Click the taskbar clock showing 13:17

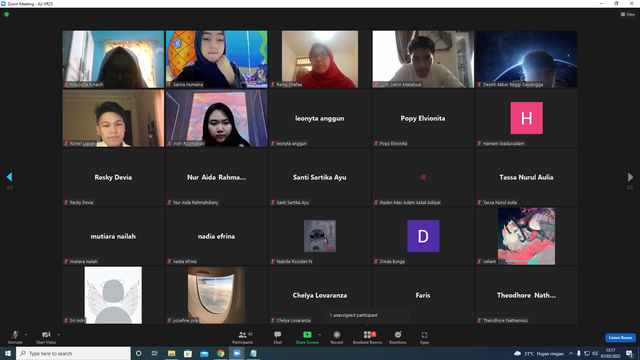click(x=611, y=353)
